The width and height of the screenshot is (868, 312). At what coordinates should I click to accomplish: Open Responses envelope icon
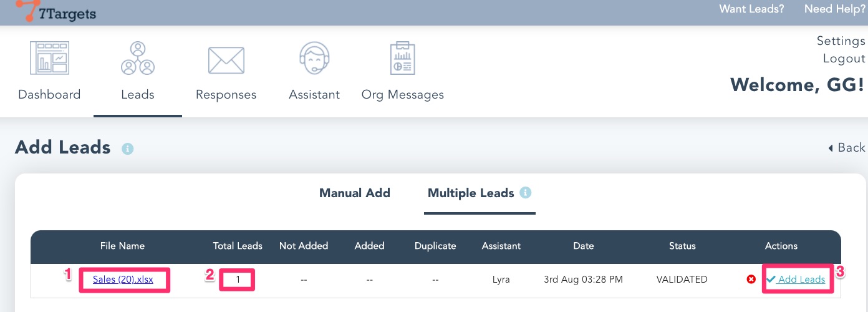click(226, 60)
